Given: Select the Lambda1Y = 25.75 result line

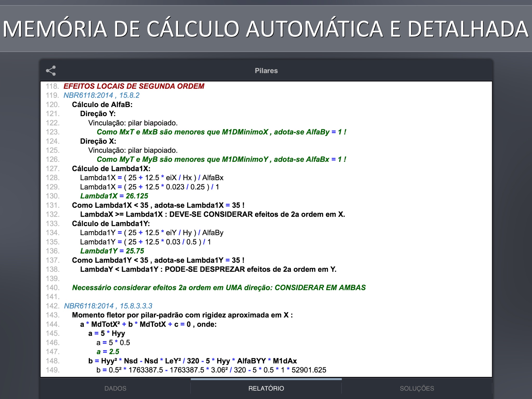Looking at the screenshot, I should (112, 251).
